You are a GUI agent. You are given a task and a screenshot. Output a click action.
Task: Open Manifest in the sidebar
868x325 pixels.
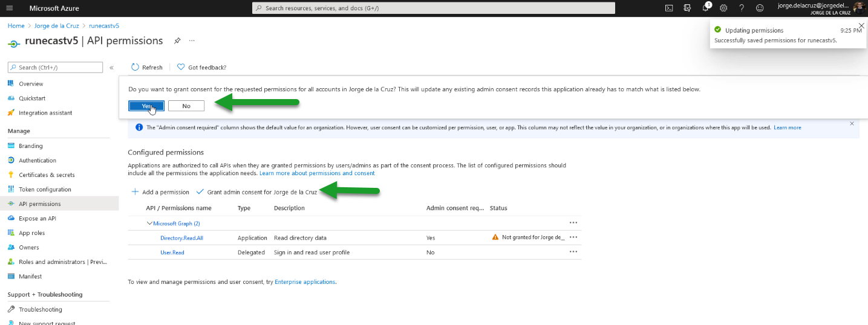click(x=30, y=277)
